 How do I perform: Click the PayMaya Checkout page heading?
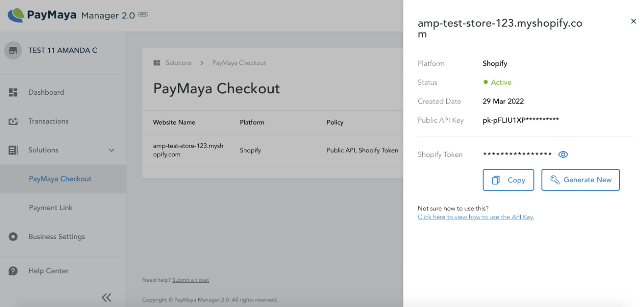tap(216, 89)
